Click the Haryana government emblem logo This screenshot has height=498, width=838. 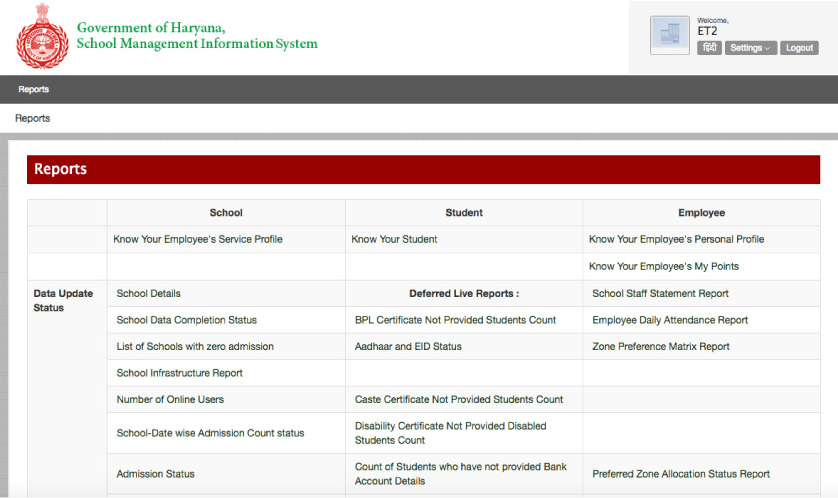[42, 36]
